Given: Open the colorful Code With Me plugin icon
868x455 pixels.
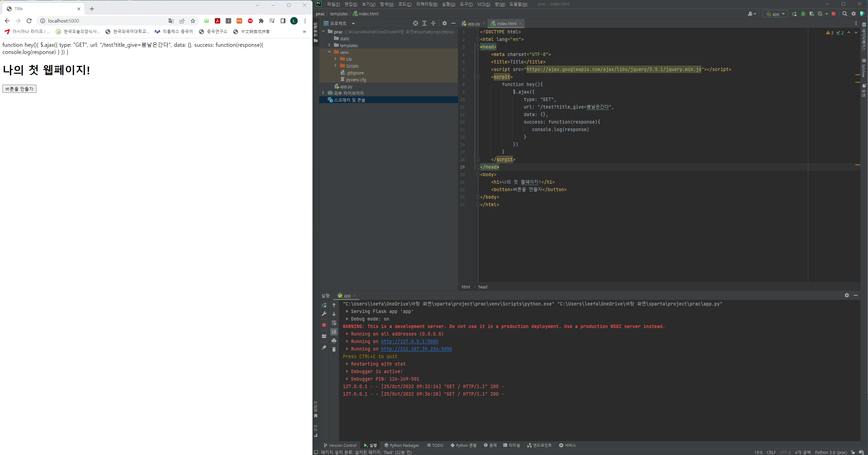Looking at the screenshot, I should [x=863, y=14].
